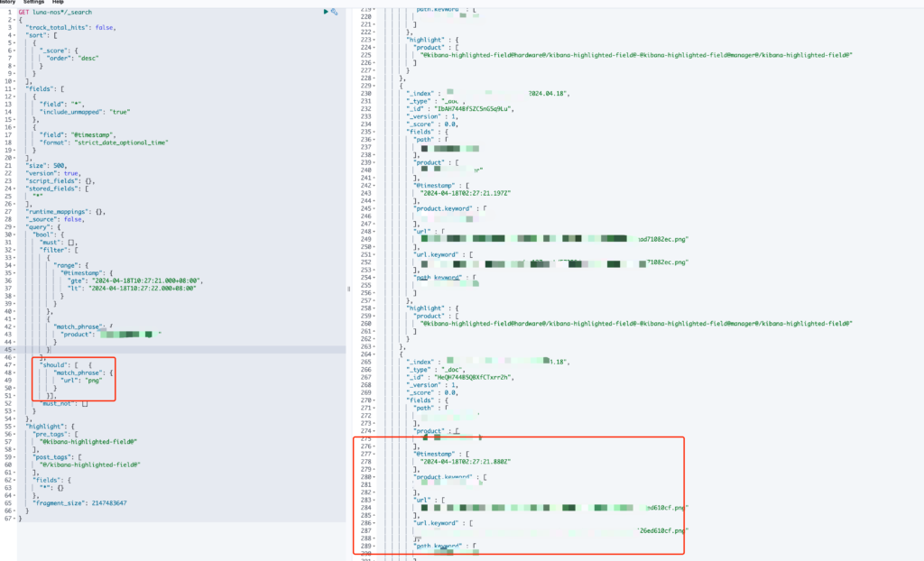The image size is (924, 561).
Task: Fold response "highlight" object at line 223
Action: click(x=374, y=40)
